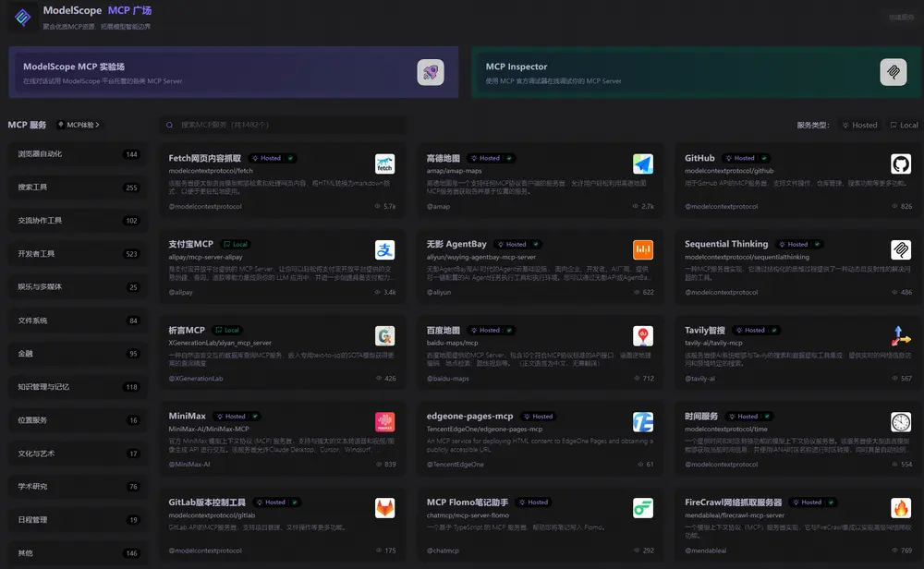Open the 高德地图 card title
The height and width of the screenshot is (569, 924).
(444, 158)
